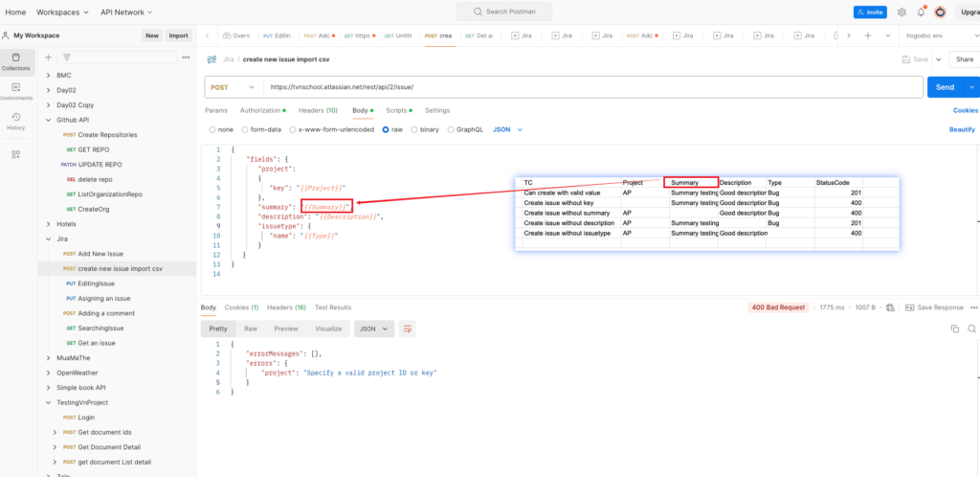The width and height of the screenshot is (980, 477).
Task: Open collections sidebar three-dot options
Action: [186, 57]
